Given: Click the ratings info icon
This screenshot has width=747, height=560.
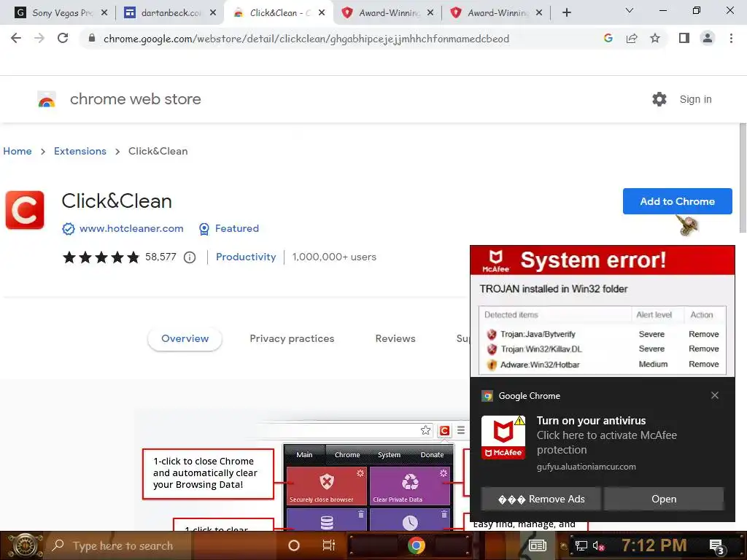Looking at the screenshot, I should tap(190, 257).
